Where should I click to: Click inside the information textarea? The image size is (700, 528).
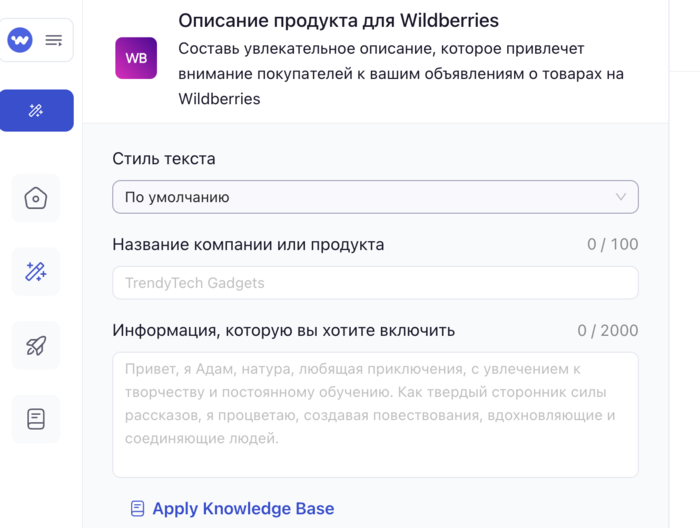point(375,414)
